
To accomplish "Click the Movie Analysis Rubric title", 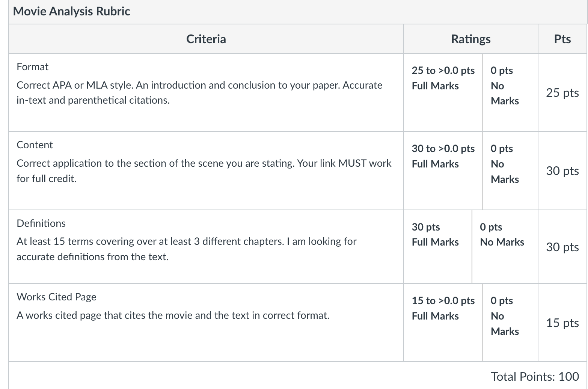I will point(72,11).
